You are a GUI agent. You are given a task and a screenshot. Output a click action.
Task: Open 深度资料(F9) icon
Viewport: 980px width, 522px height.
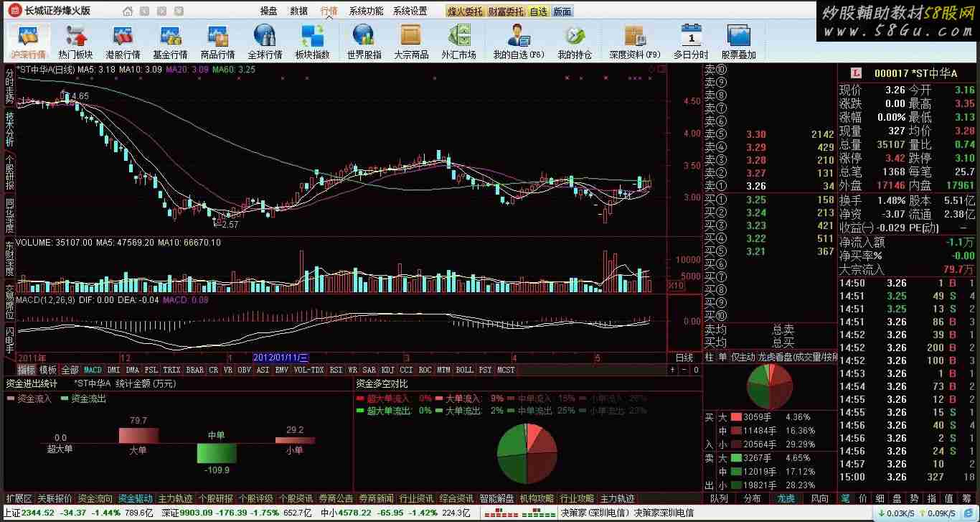pyautogui.click(x=635, y=42)
